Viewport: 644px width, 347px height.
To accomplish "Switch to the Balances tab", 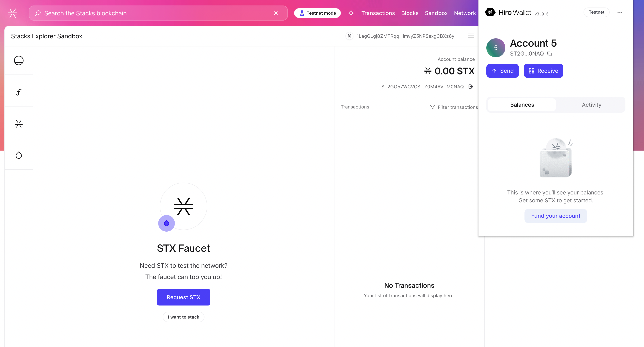I will tap(522, 105).
